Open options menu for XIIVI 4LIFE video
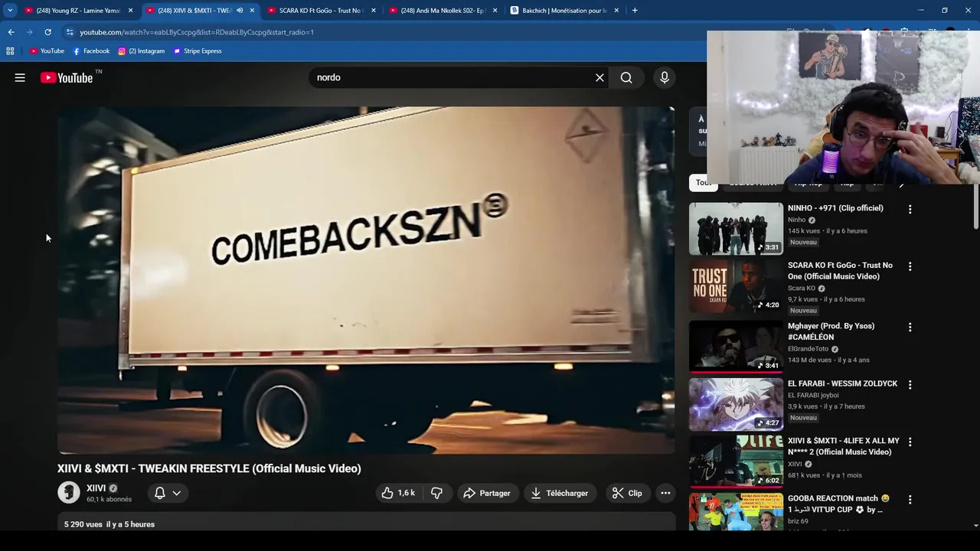980x551 pixels. tap(910, 442)
